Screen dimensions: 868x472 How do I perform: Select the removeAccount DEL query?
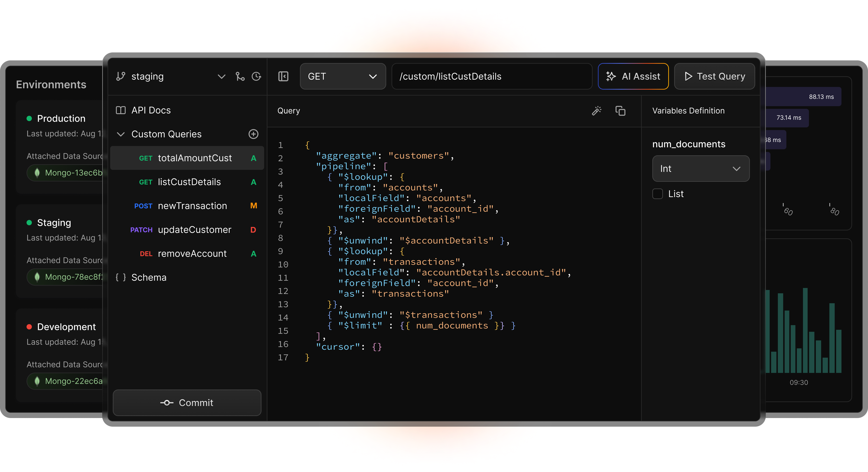coord(187,254)
